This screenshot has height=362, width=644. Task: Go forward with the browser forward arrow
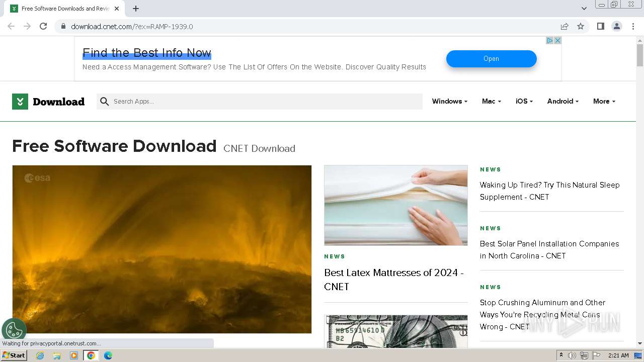coord(27,26)
